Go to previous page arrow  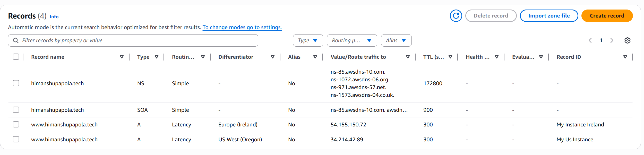590,40
